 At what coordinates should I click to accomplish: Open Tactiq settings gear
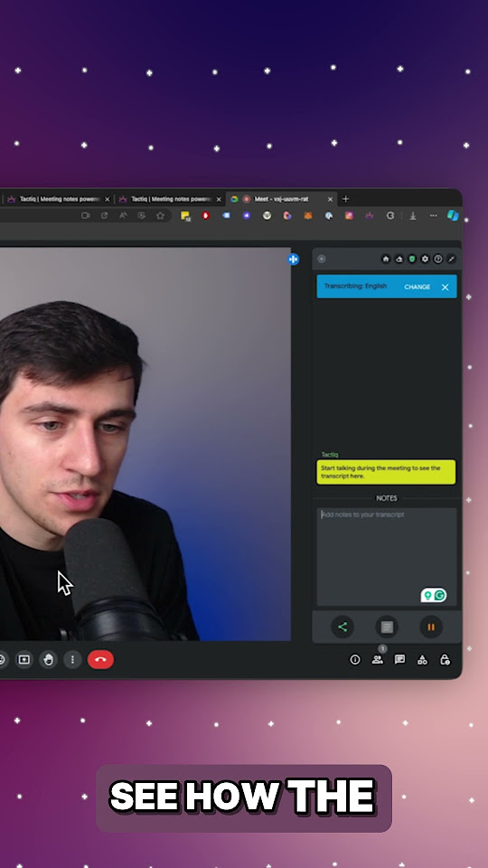point(425,259)
